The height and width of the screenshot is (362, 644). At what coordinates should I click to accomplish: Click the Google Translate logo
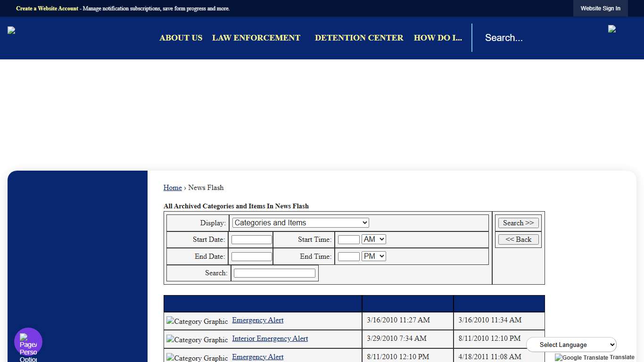581,357
